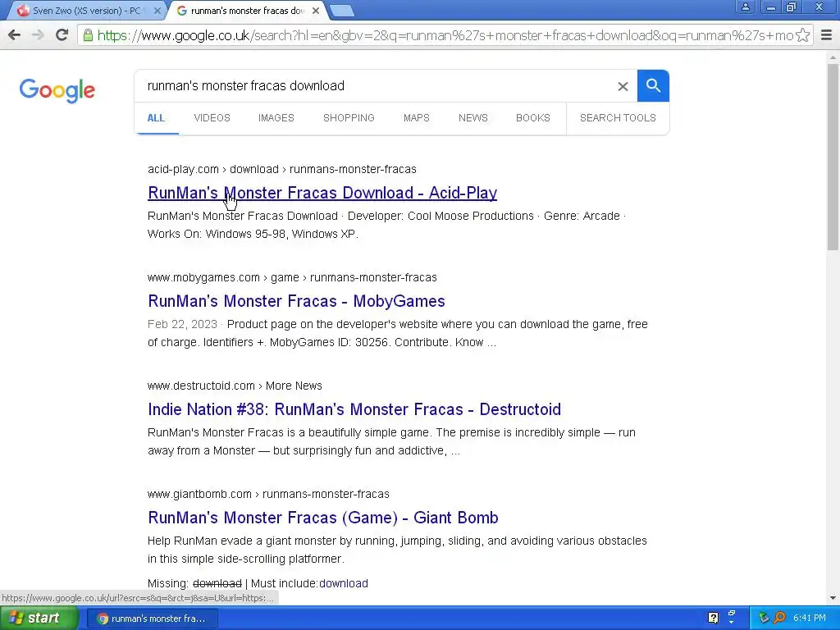This screenshot has width=840, height=630.
Task: Click the 6:41 PM system clock
Action: click(x=810, y=619)
